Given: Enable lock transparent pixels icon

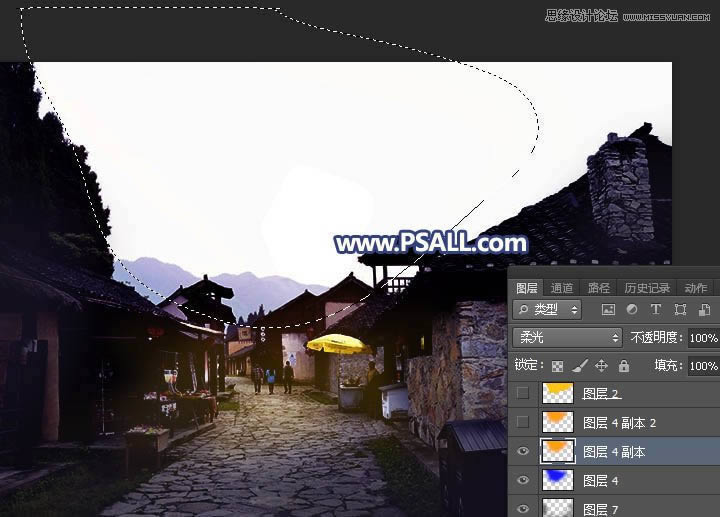Looking at the screenshot, I should 558,366.
